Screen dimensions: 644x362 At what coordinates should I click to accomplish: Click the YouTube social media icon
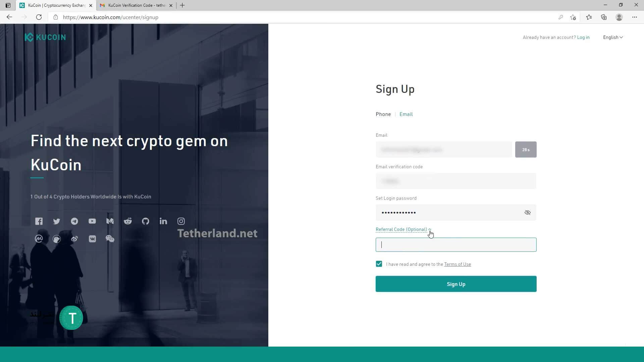[92, 221]
